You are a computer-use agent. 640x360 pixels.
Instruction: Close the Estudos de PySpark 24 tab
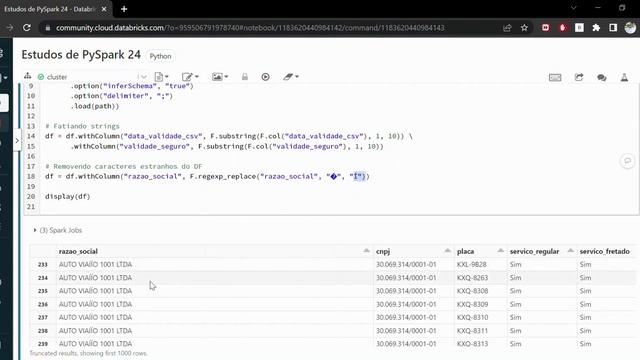click(104, 9)
